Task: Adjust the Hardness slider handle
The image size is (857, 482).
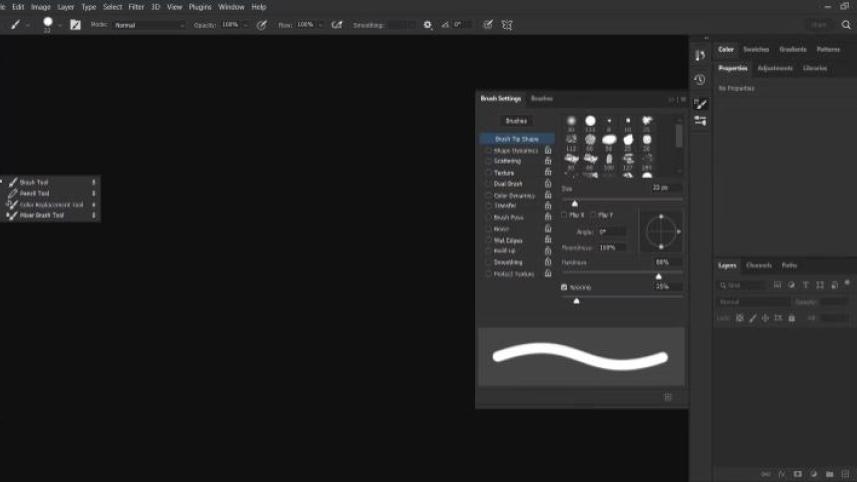Action: coord(658,276)
